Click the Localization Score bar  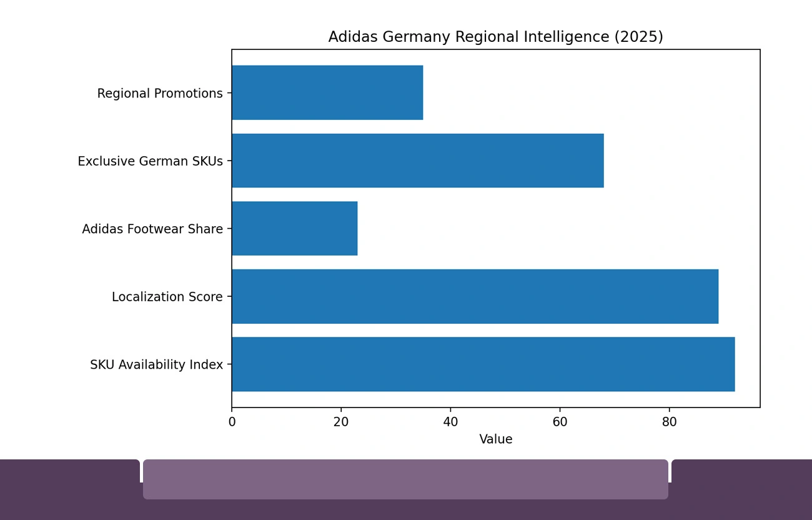[x=475, y=296]
